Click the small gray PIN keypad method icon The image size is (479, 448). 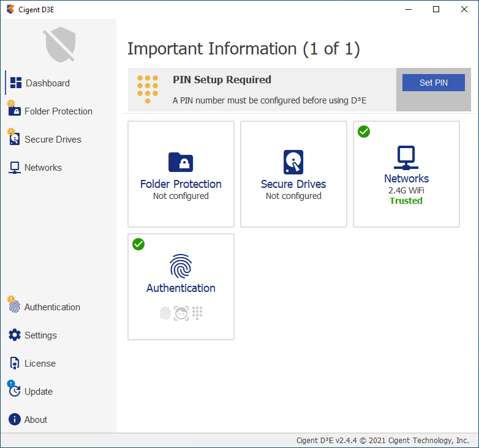coord(197,313)
